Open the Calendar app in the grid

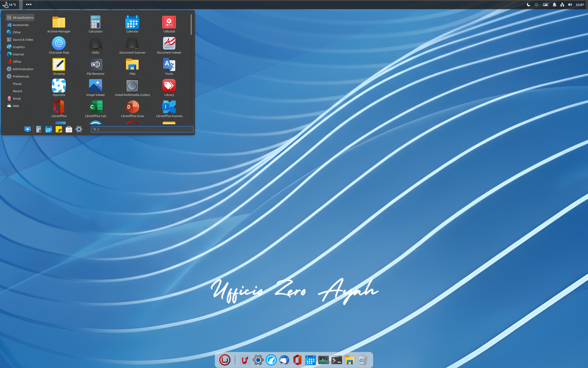[132, 24]
